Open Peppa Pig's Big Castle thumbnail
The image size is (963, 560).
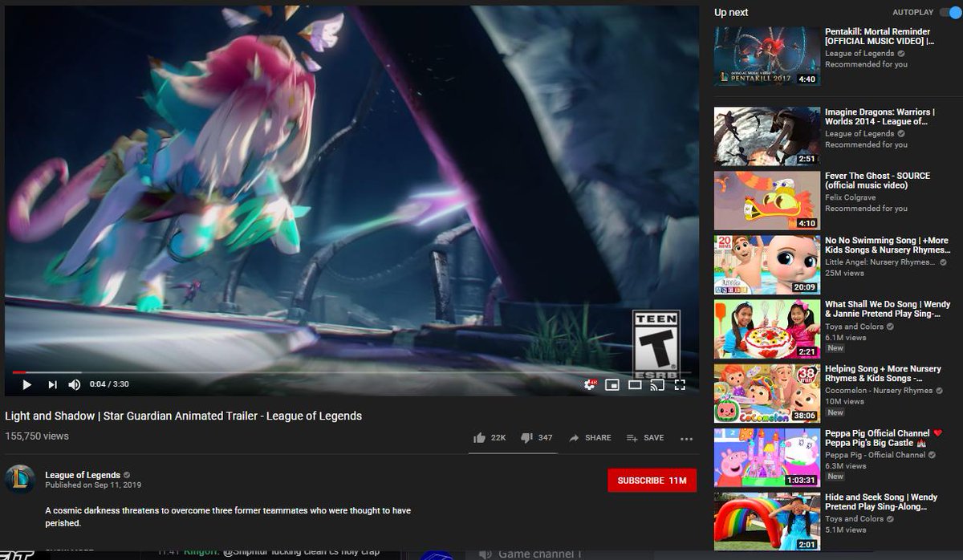coord(767,457)
